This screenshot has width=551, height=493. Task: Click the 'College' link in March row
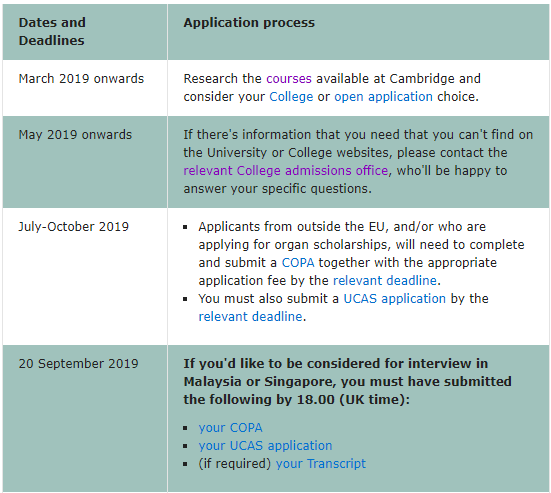(x=291, y=96)
